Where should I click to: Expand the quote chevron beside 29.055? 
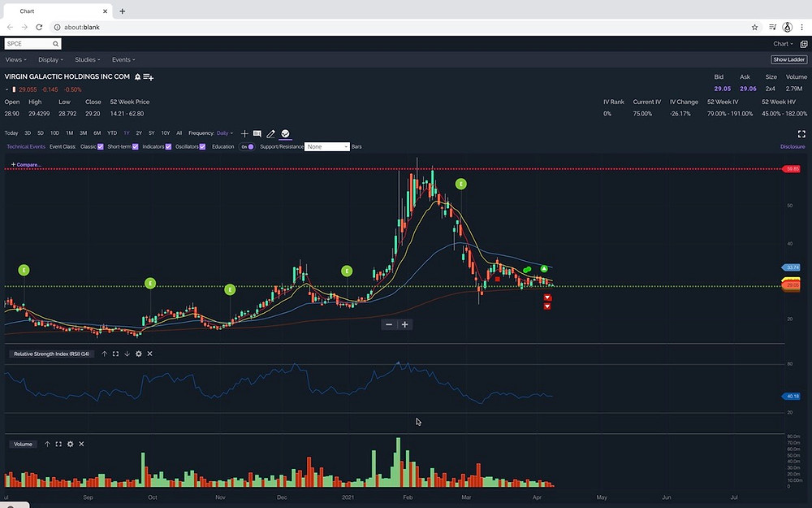(x=7, y=89)
